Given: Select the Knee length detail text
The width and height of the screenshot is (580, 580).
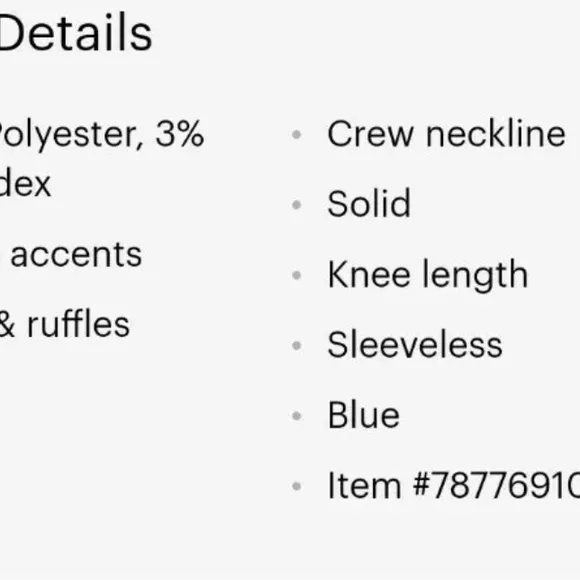Looking at the screenshot, I should (428, 275).
